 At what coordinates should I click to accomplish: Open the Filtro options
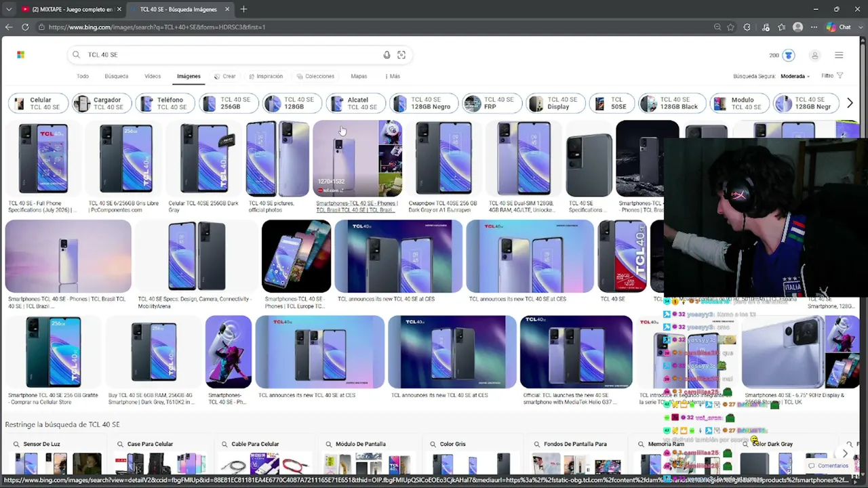(832, 76)
